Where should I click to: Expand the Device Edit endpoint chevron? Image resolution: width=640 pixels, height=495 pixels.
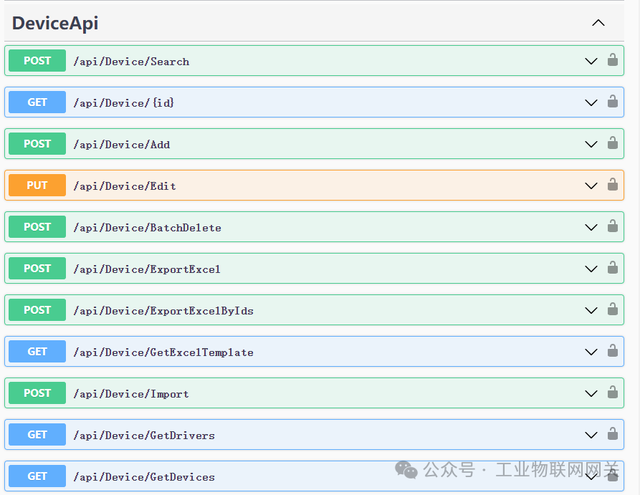[591, 186]
